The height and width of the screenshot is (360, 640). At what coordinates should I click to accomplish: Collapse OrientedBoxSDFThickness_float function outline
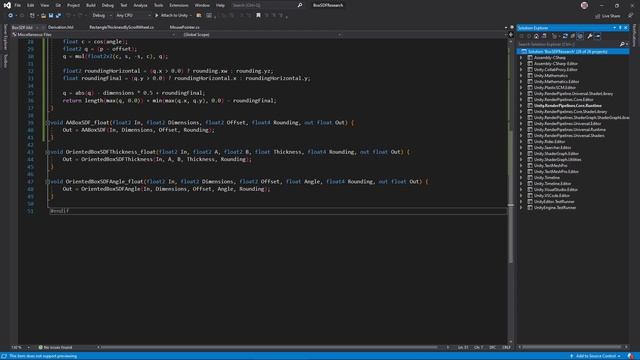(x=48, y=152)
